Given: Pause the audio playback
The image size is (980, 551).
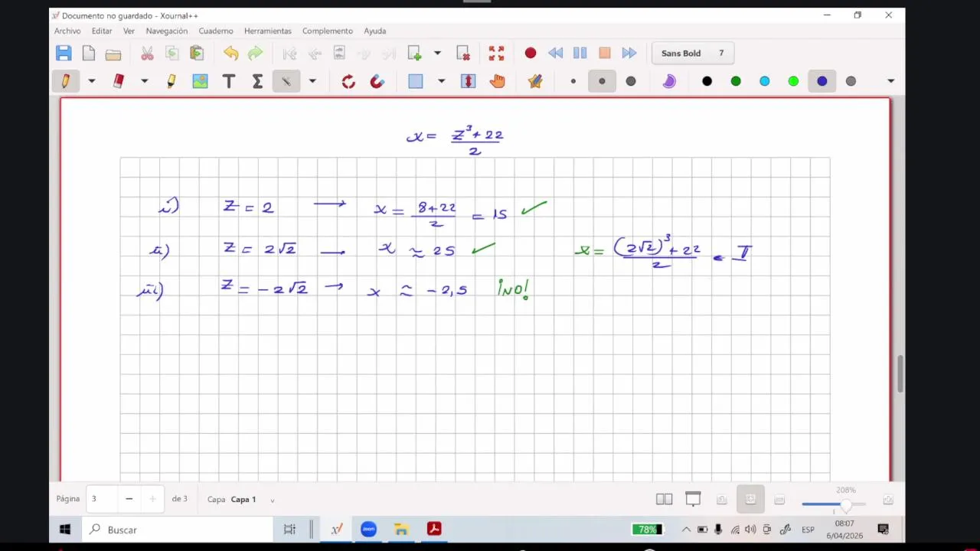Looking at the screenshot, I should pos(580,53).
